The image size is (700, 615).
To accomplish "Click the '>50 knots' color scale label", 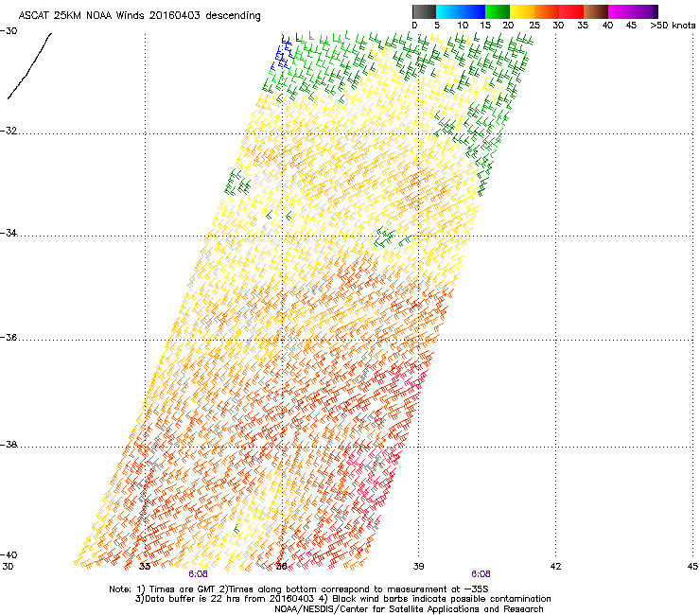I will point(673,26).
